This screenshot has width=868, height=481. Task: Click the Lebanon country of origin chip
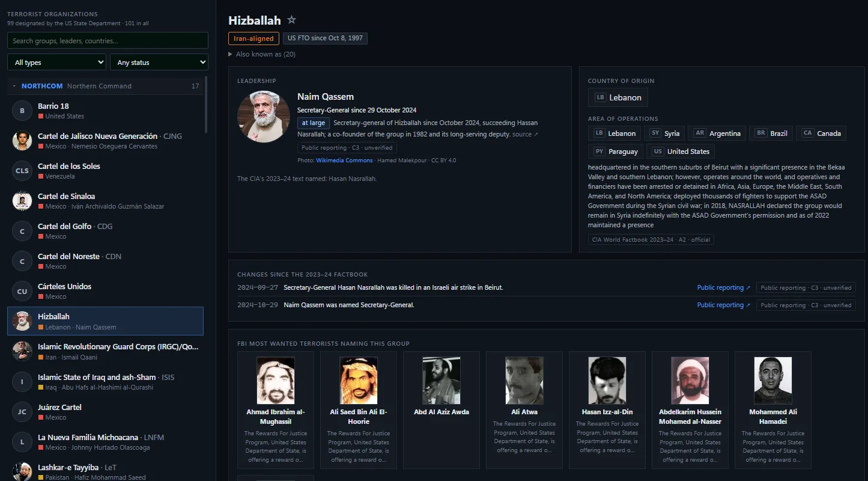pyautogui.click(x=618, y=97)
